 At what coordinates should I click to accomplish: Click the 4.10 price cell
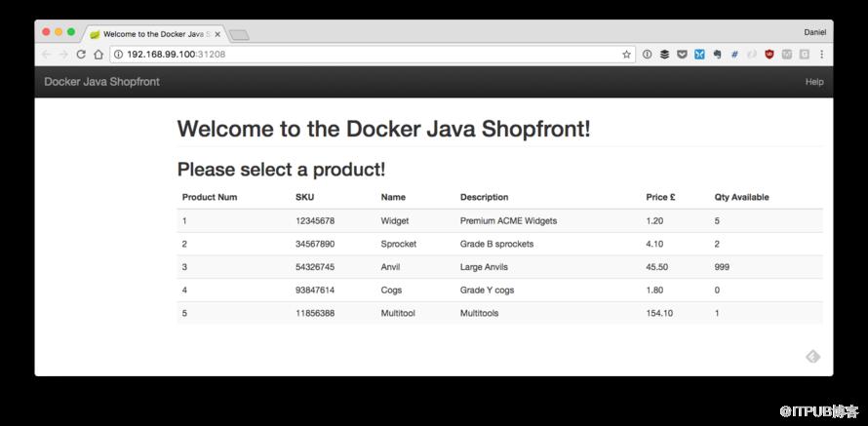point(654,244)
